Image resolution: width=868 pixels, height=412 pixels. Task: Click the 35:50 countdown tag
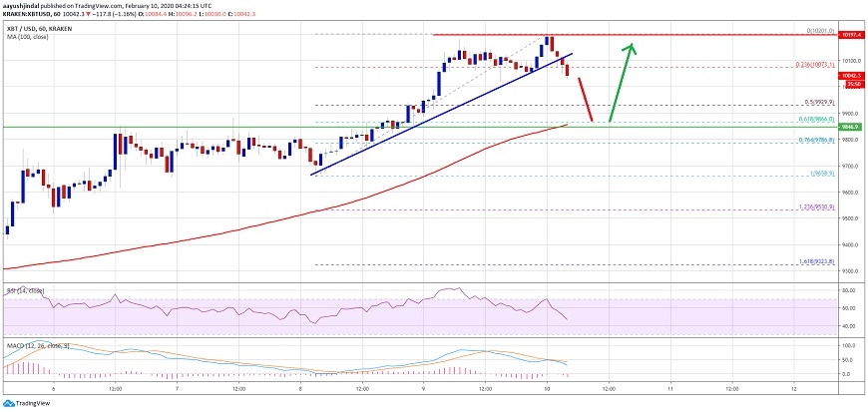coord(853,84)
